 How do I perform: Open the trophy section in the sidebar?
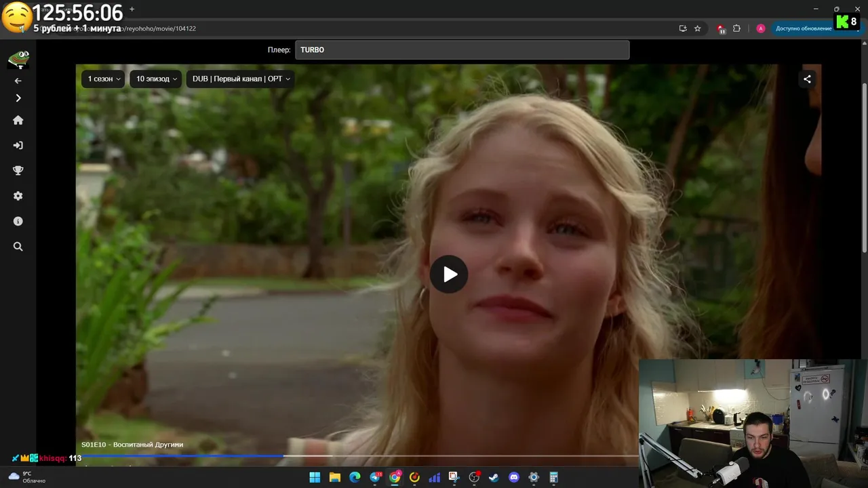pos(18,171)
